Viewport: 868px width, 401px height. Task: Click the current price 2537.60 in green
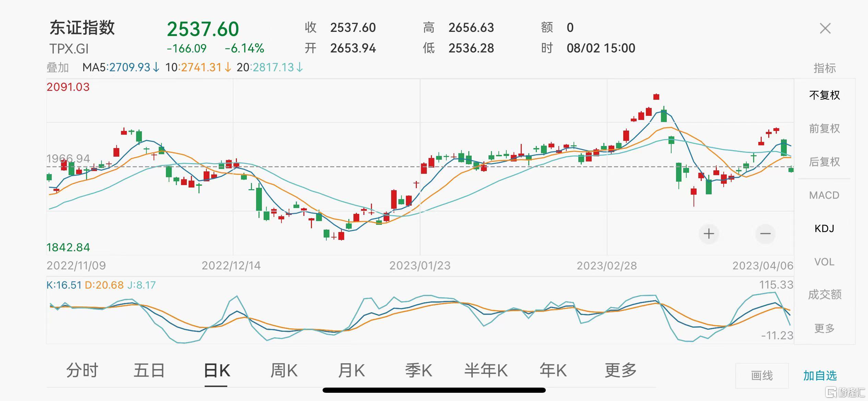coord(203,29)
